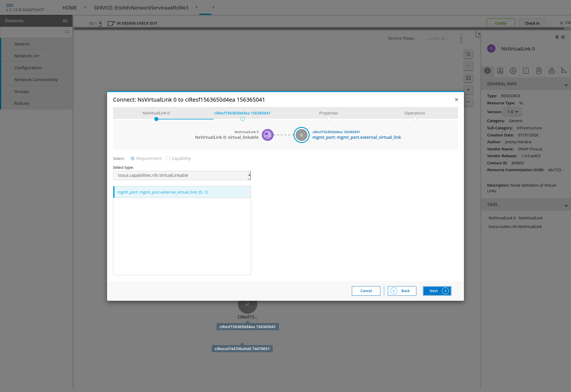Screen dimensions: 571x392
Task: Open the properties gear tab icon
Action: tap(513, 71)
